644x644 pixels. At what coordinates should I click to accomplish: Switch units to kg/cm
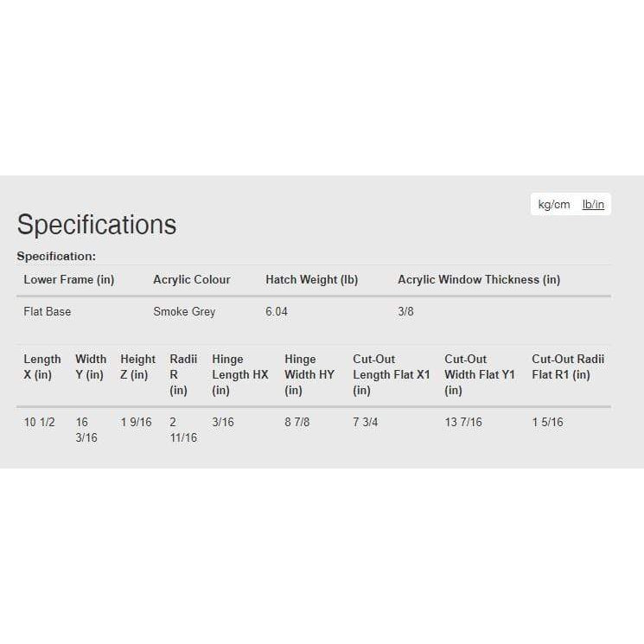[x=553, y=205]
